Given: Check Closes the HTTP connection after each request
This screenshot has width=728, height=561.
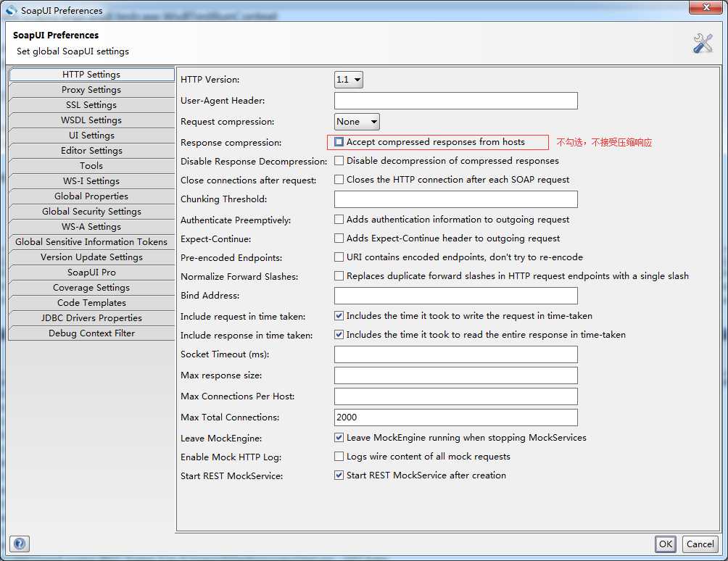Looking at the screenshot, I should [339, 179].
